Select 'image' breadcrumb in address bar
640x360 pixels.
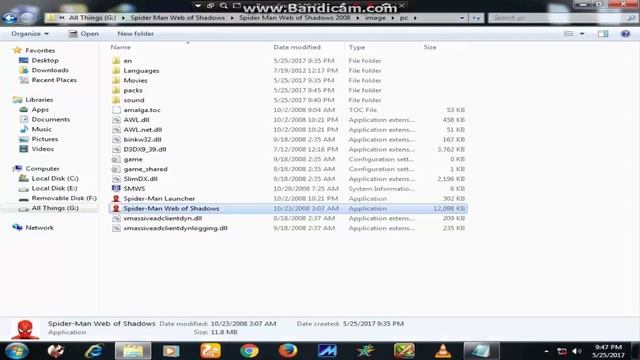(375, 18)
